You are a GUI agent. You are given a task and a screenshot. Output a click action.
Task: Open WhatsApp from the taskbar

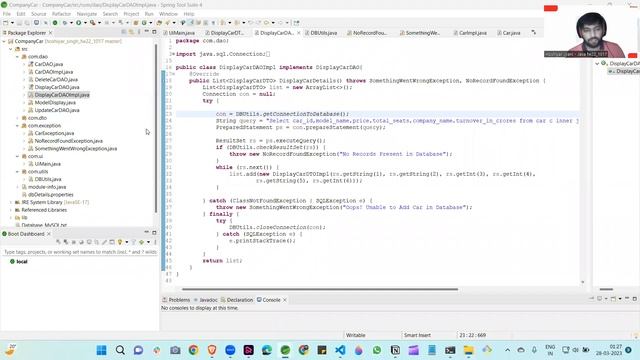coord(377,350)
